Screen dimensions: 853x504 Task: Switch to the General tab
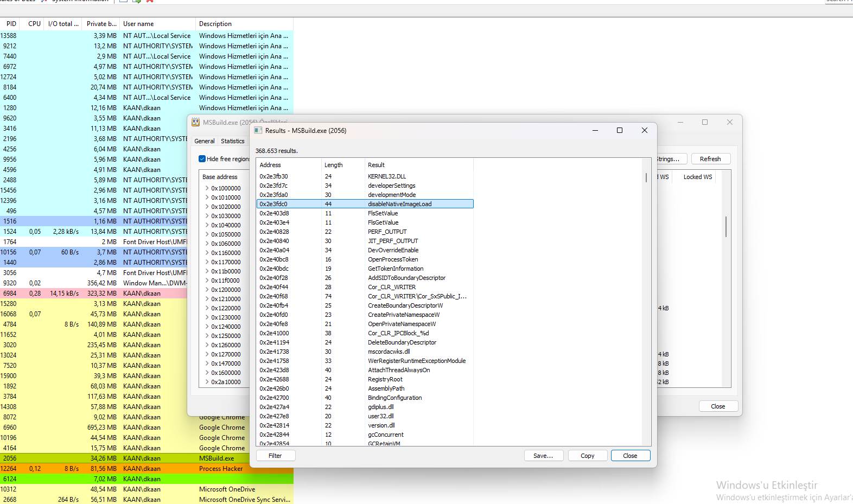pyautogui.click(x=205, y=141)
